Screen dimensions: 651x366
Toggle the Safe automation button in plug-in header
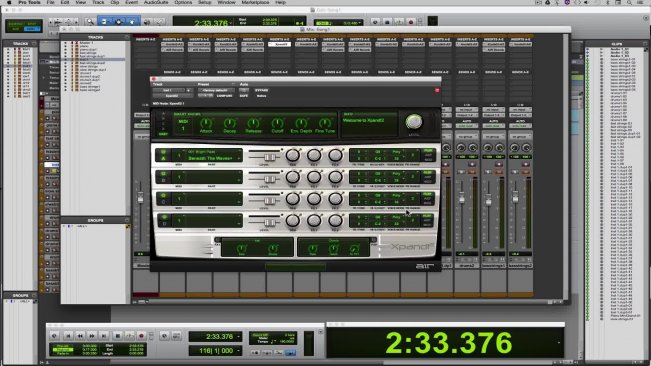pos(244,96)
